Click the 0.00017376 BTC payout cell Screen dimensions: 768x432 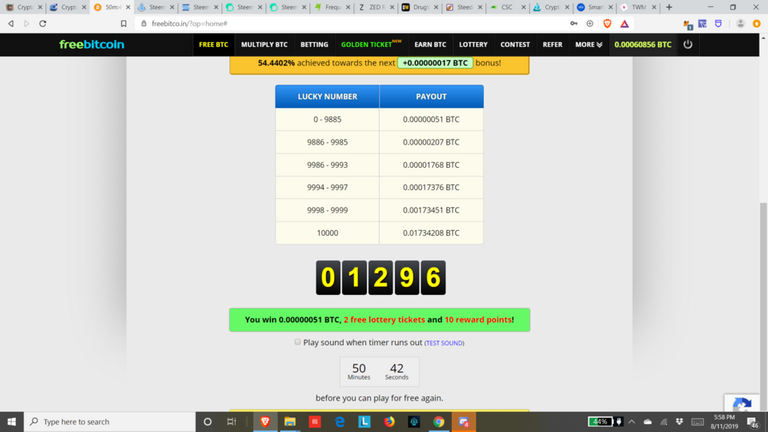pos(431,187)
